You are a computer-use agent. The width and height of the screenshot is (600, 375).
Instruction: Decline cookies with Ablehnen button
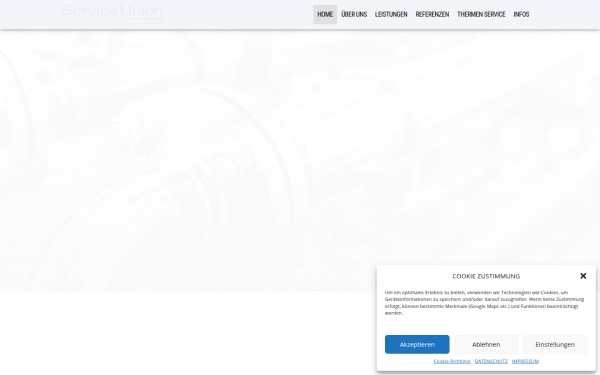486,344
